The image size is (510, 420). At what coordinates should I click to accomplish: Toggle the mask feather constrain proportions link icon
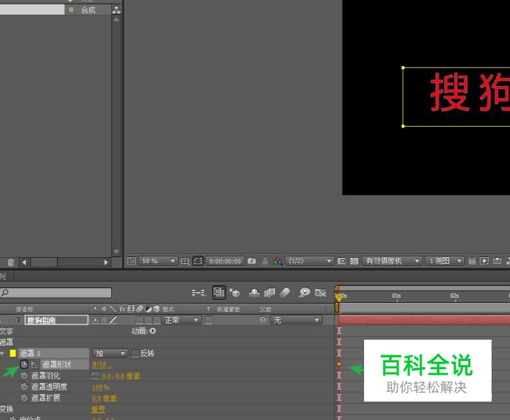coord(95,375)
